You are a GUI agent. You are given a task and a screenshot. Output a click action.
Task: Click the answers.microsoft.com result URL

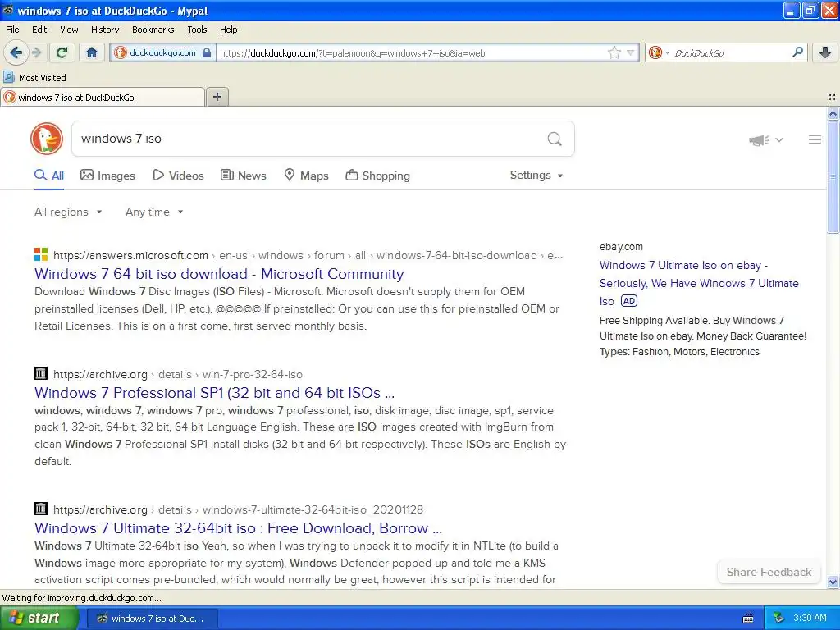[308, 256]
